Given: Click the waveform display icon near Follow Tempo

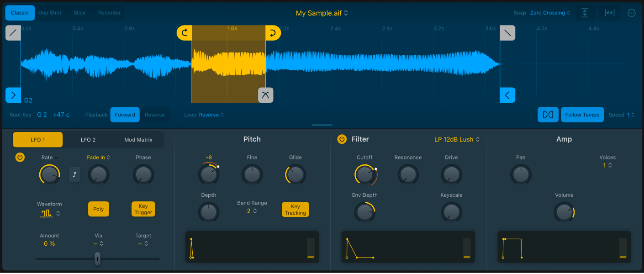Looking at the screenshot, I should pos(548,115).
